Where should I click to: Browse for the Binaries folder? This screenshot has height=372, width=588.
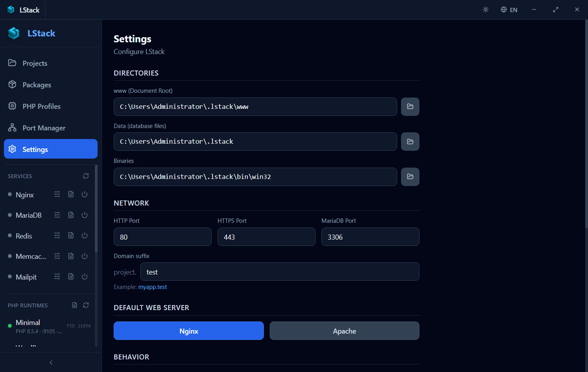coord(410,177)
